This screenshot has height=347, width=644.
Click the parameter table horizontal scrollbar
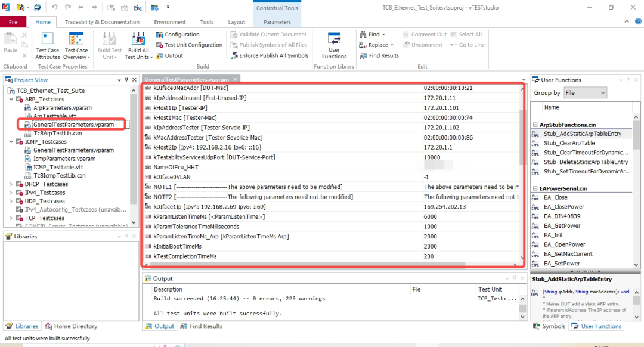click(308, 265)
